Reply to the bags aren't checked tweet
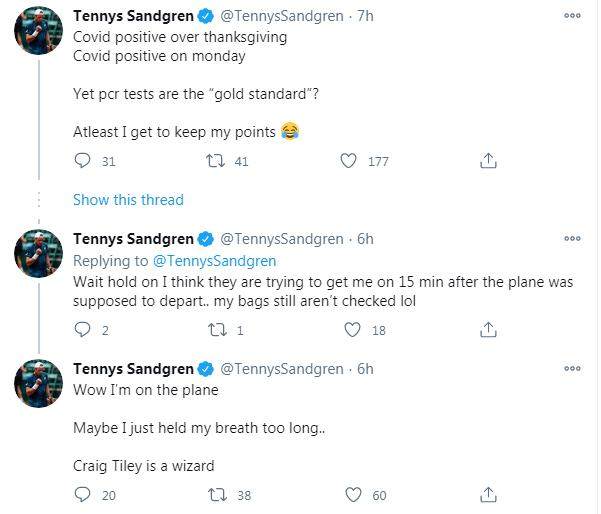 [82, 330]
